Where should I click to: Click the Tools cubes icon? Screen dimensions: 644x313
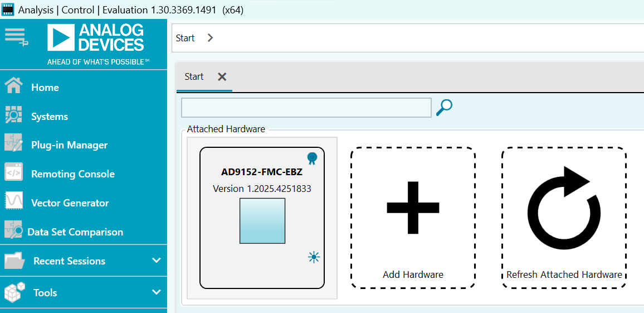coord(14,292)
